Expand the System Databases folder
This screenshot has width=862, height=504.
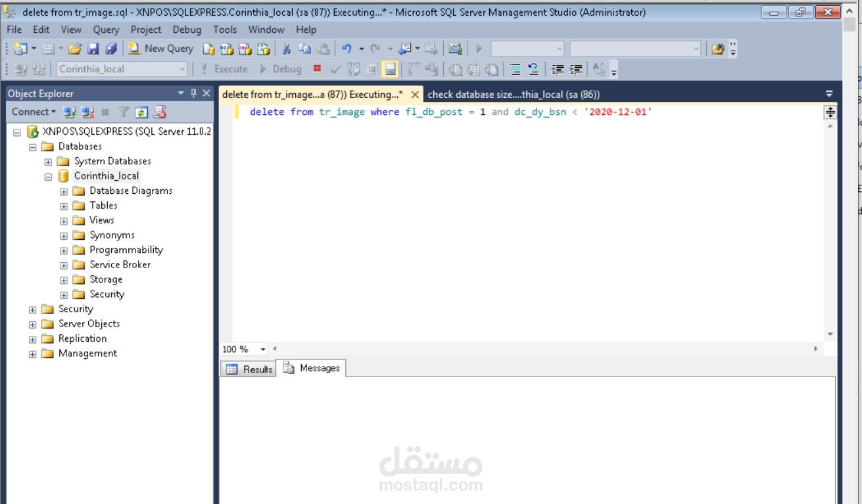(48, 162)
